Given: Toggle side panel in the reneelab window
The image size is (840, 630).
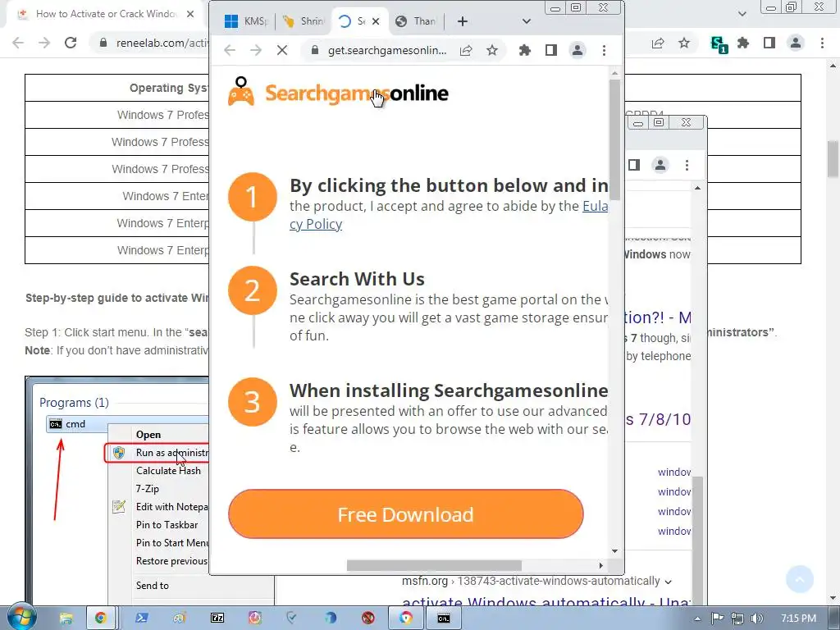Looking at the screenshot, I should tap(769, 43).
